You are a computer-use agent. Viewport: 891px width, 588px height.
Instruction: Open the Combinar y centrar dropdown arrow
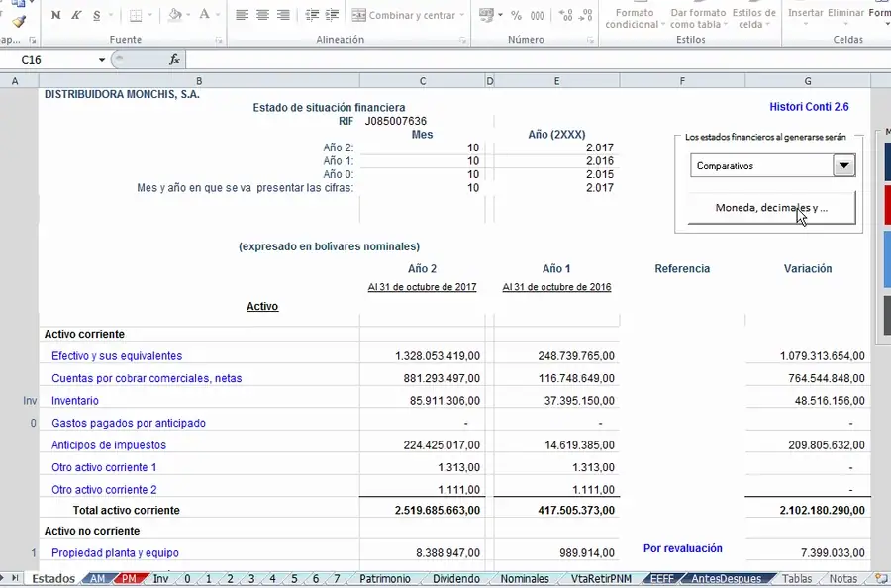pos(462,15)
